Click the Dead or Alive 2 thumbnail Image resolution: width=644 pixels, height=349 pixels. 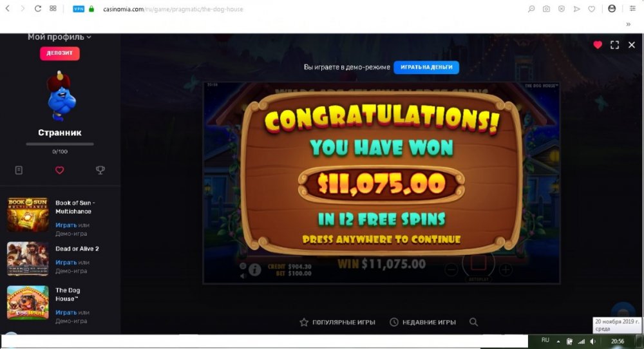pos(28,259)
